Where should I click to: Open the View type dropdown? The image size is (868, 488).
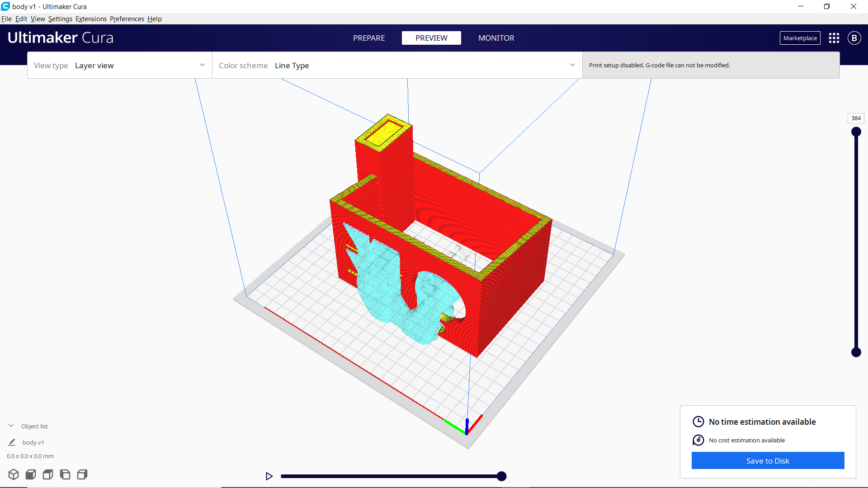(x=120, y=66)
